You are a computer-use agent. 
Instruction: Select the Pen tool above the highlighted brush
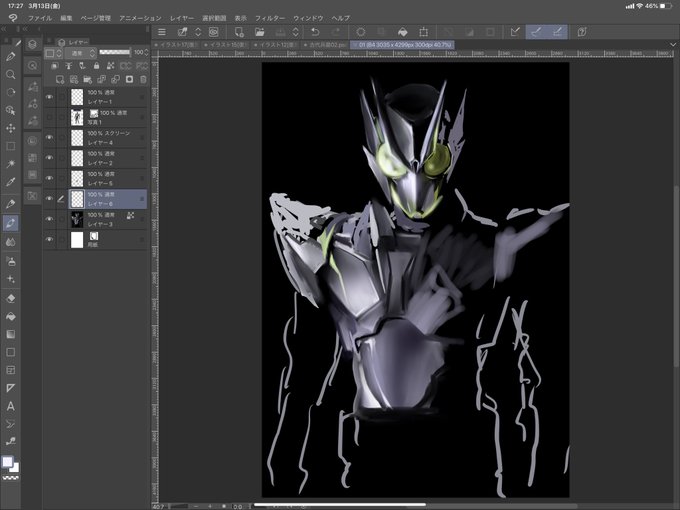click(x=10, y=204)
